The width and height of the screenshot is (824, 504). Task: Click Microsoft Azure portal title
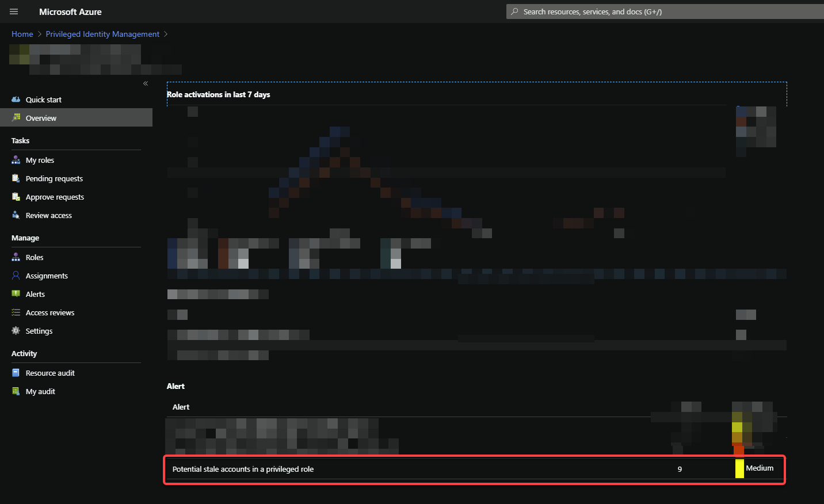pyautogui.click(x=70, y=12)
